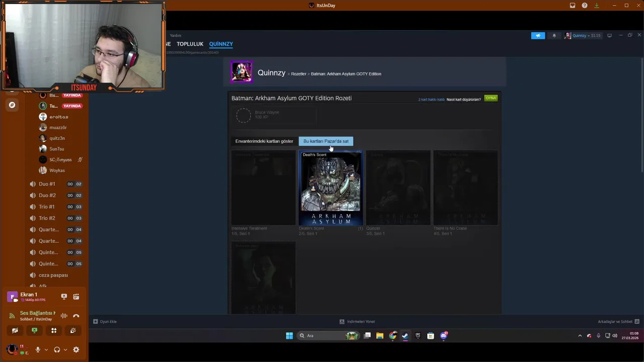
Task: Expand microphone input options arrow
Action: 46,349
